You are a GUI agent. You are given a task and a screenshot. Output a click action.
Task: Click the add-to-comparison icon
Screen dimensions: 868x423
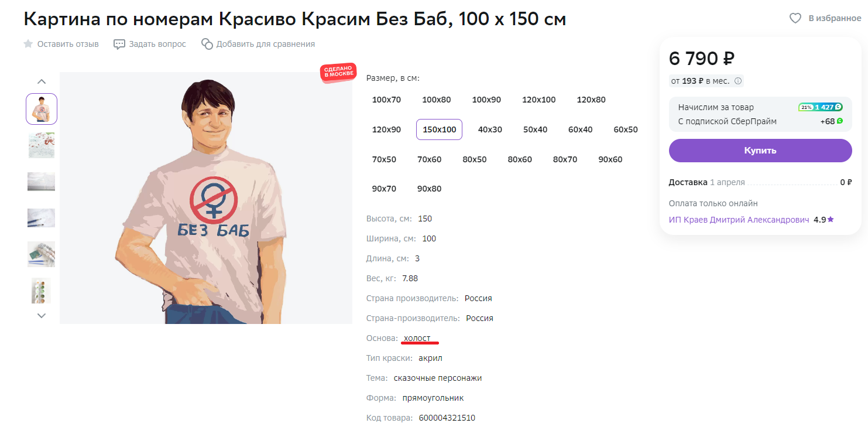[207, 44]
